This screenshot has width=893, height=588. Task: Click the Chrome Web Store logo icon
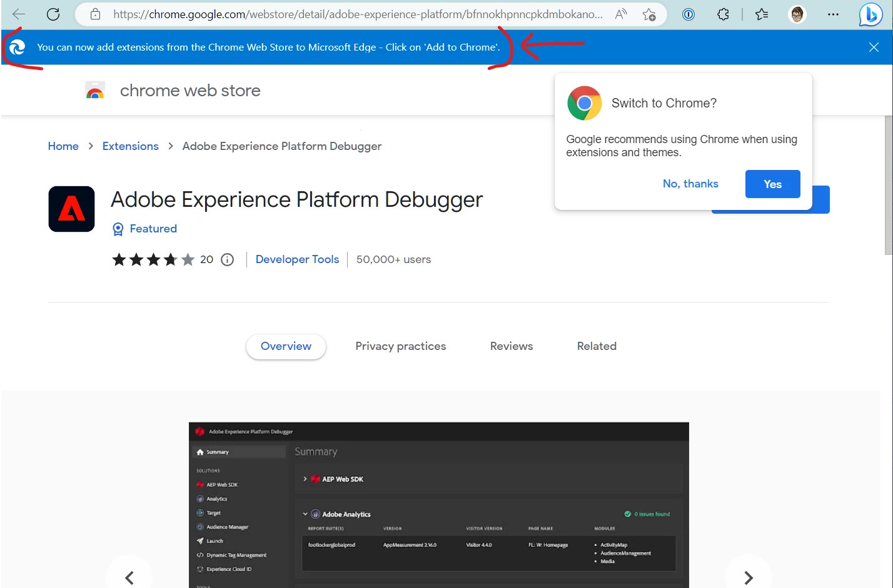(x=95, y=91)
